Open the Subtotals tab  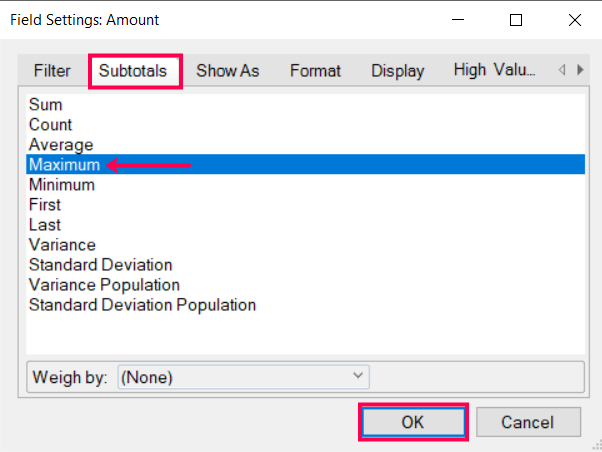click(133, 71)
